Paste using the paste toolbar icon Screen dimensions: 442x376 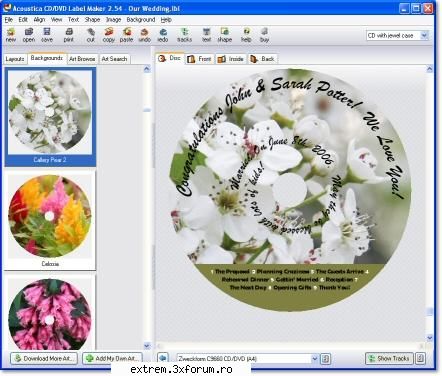[x=126, y=35]
